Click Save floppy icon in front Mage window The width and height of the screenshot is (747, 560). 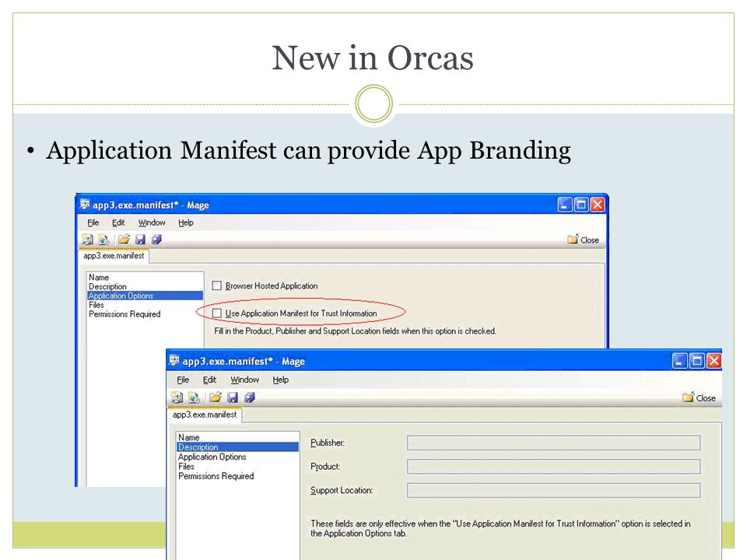(233, 397)
